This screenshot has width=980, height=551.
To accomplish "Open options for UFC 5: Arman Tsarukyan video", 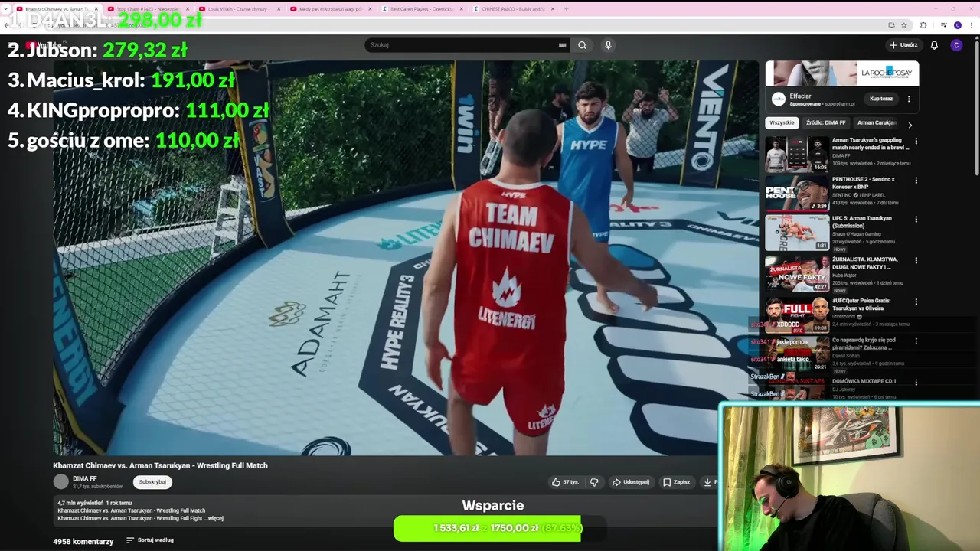I will (916, 219).
